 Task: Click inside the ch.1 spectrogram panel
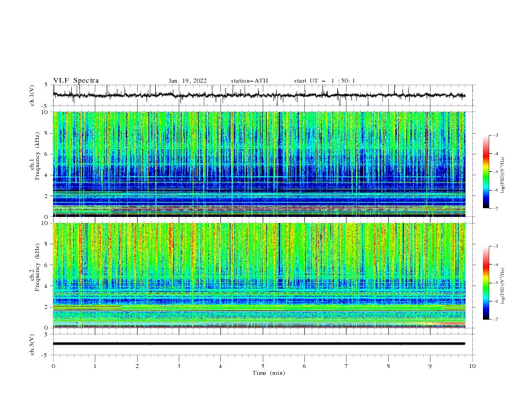point(259,164)
